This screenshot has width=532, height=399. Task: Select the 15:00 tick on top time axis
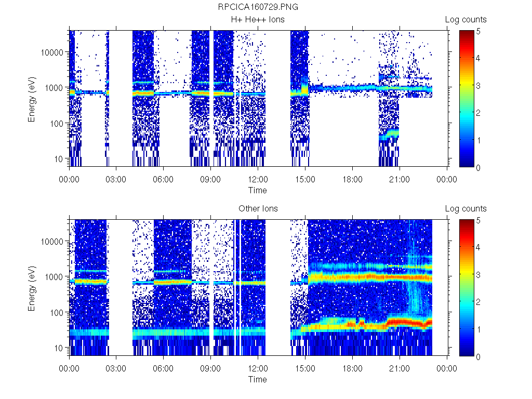click(305, 180)
